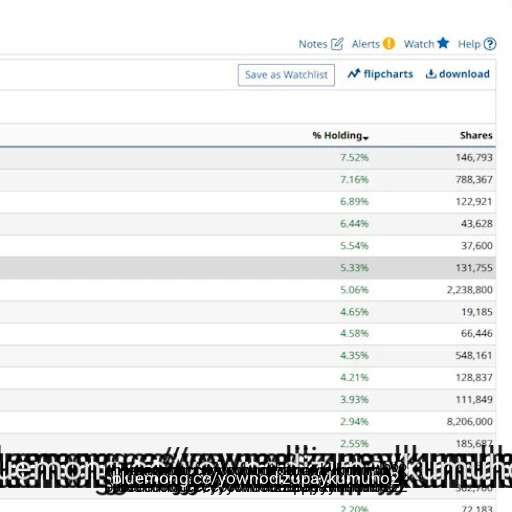
Task: Click the Watch text label
Action: [419, 44]
